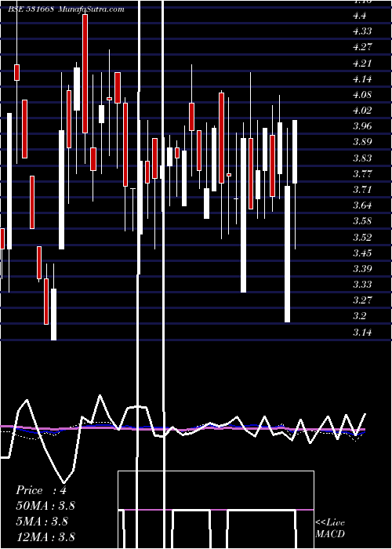Click the <<Live MACD label
Image resolution: width=392 pixels, height=549 pixels.
(330, 529)
